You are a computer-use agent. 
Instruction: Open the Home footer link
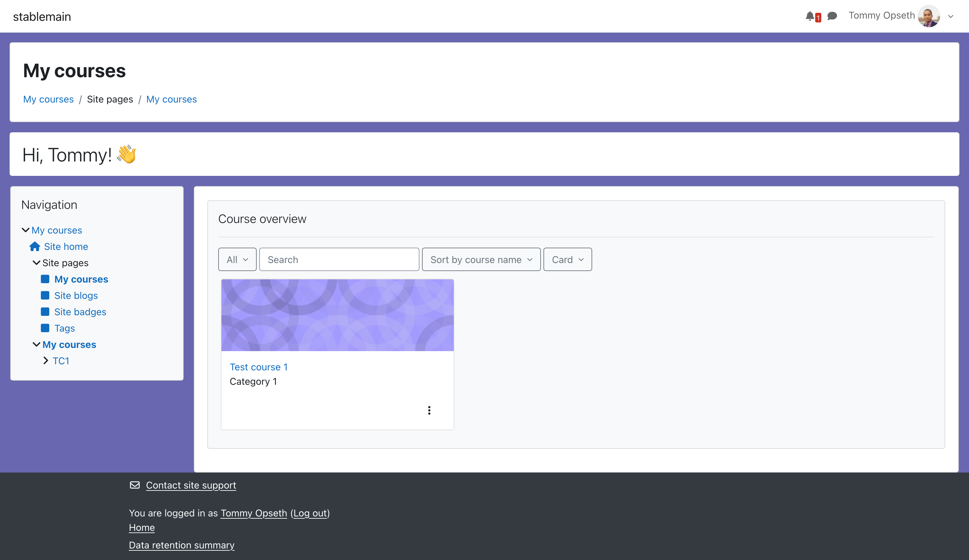142,527
